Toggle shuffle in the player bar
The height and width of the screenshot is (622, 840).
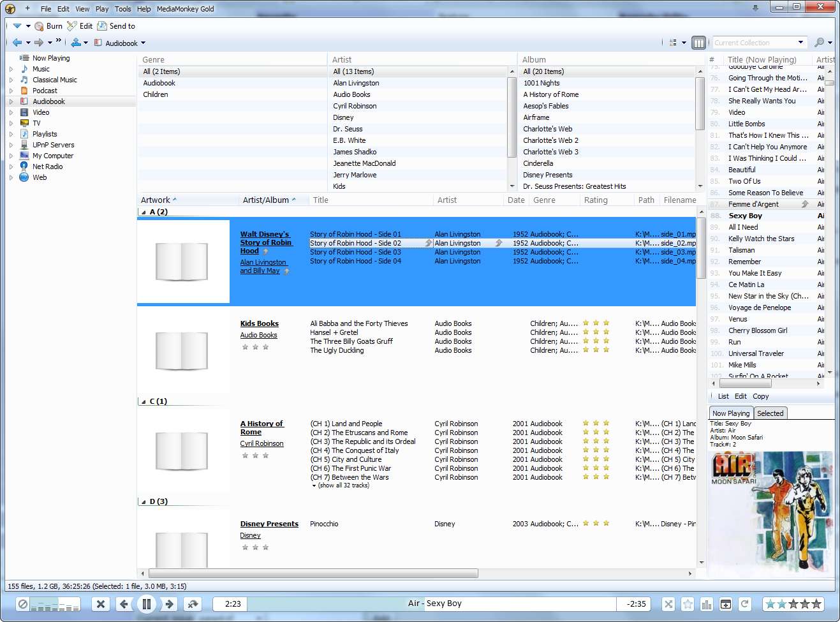[x=668, y=603]
